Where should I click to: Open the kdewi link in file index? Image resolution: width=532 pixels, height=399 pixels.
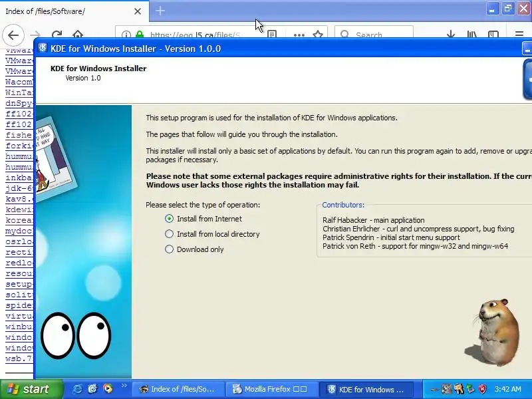click(19, 209)
